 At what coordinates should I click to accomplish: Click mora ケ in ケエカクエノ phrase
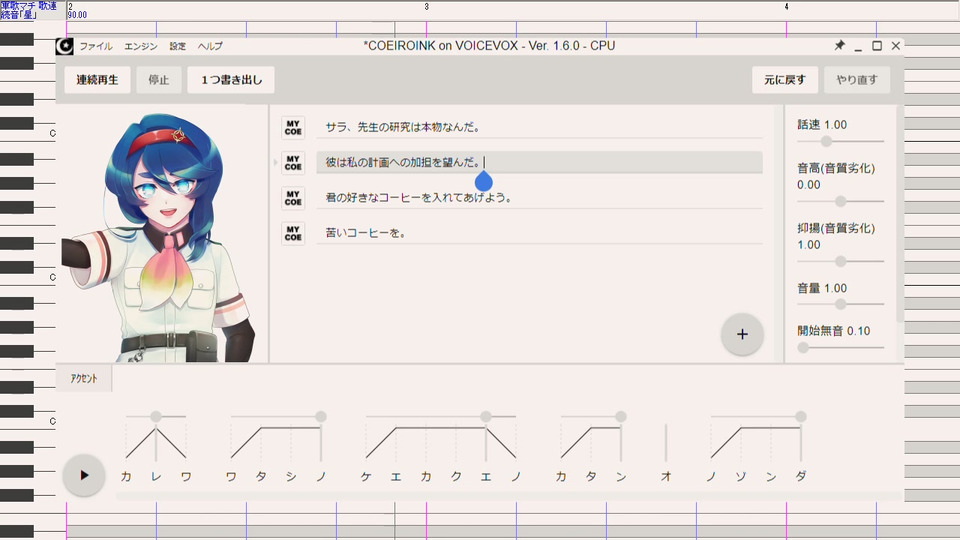coord(366,476)
